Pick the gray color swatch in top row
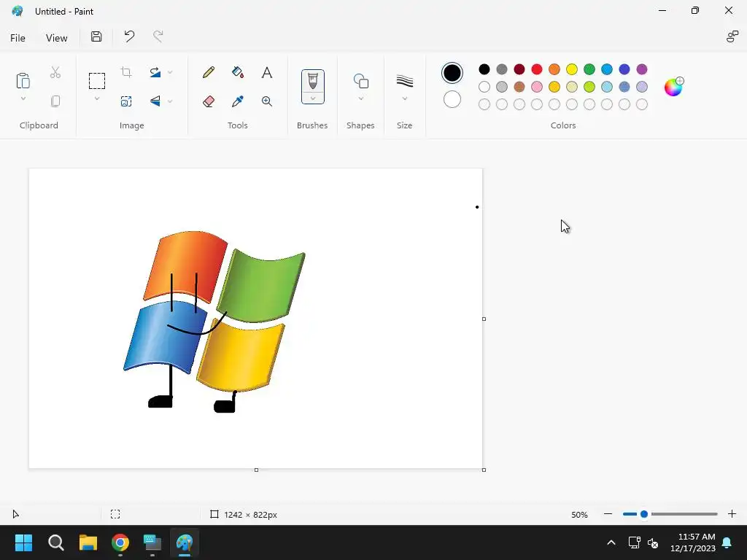Image resolution: width=747 pixels, height=560 pixels. coord(502,69)
